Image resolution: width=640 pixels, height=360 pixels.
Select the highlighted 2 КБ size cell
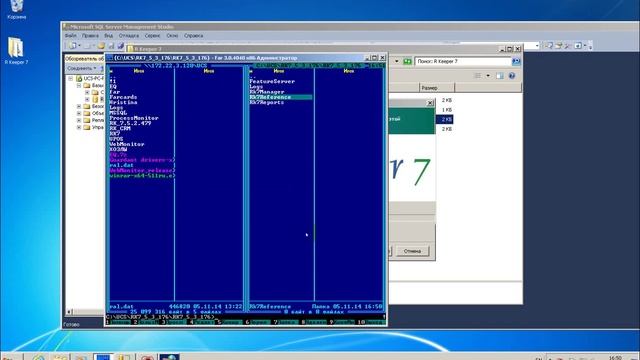tap(445, 119)
